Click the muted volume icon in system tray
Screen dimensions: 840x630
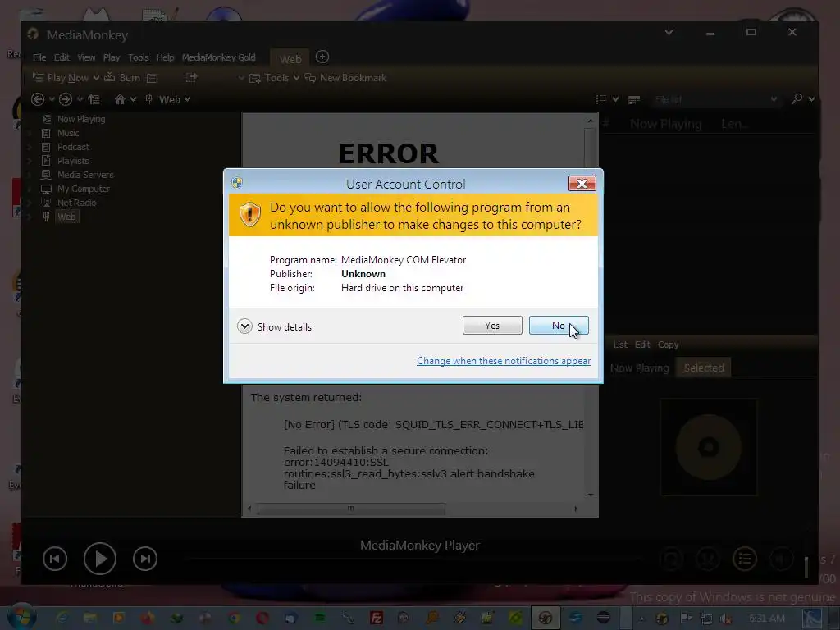[727, 619]
